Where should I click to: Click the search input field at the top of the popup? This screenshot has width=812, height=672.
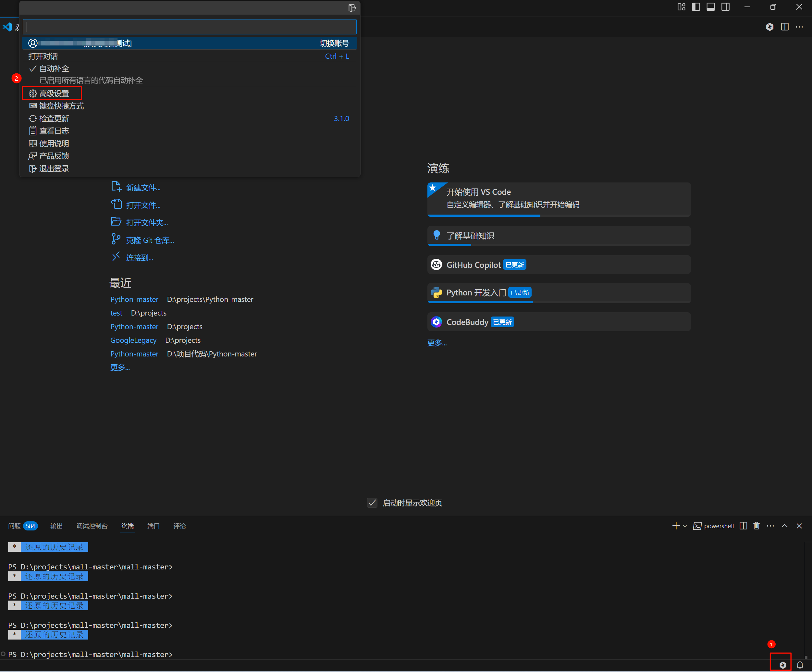190,27
